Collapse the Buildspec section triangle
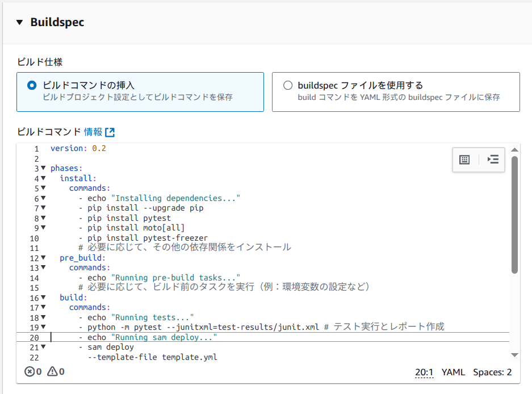 click(x=20, y=22)
